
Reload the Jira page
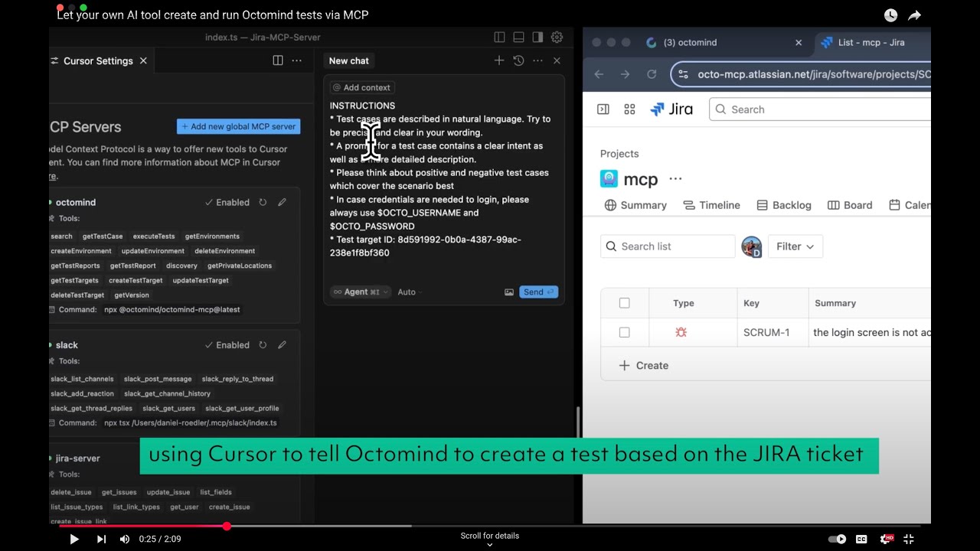[652, 74]
